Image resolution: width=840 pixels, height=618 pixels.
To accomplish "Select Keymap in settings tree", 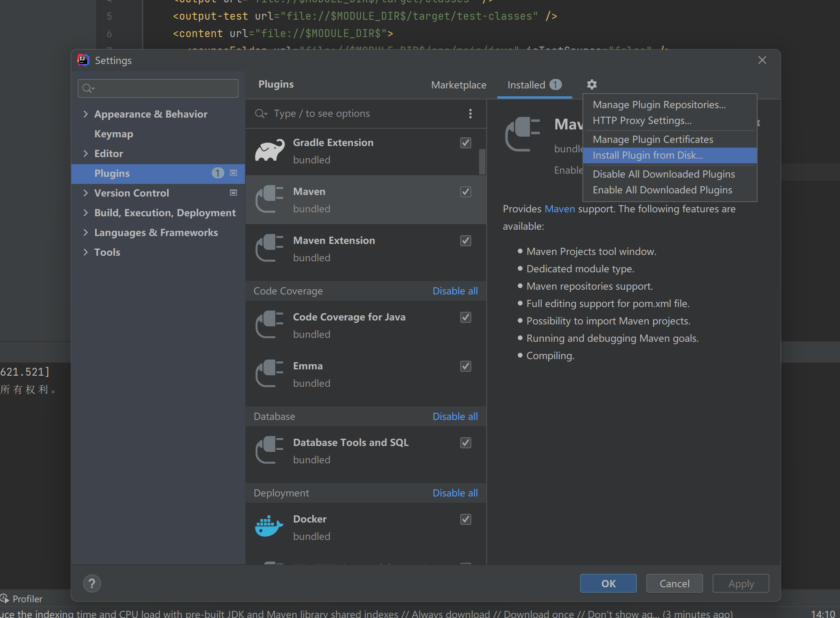I will [114, 134].
